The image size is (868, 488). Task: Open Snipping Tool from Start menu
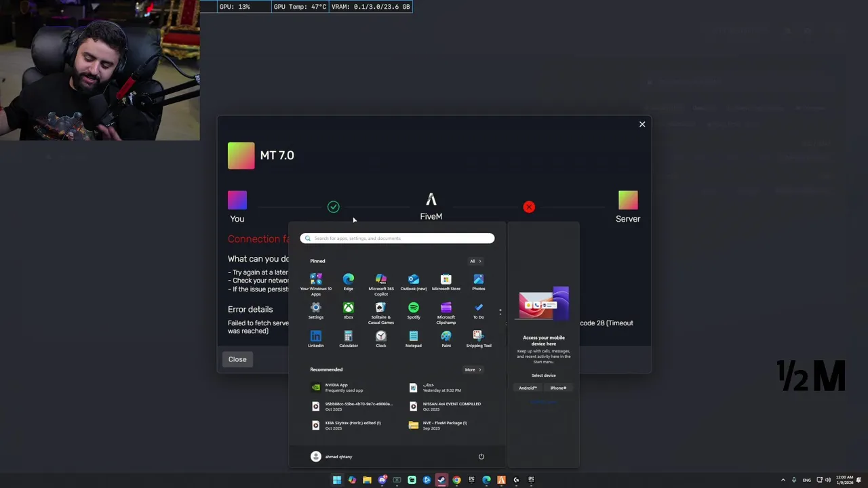point(479,339)
